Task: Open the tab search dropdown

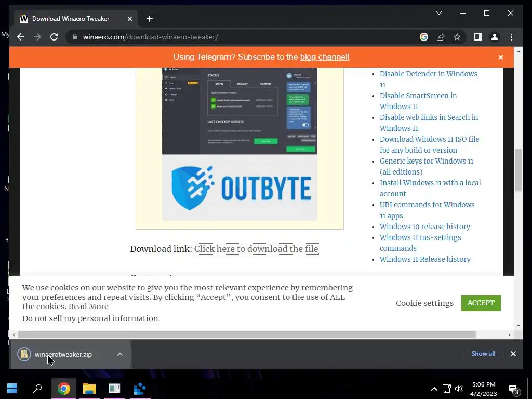Action: 438,13
